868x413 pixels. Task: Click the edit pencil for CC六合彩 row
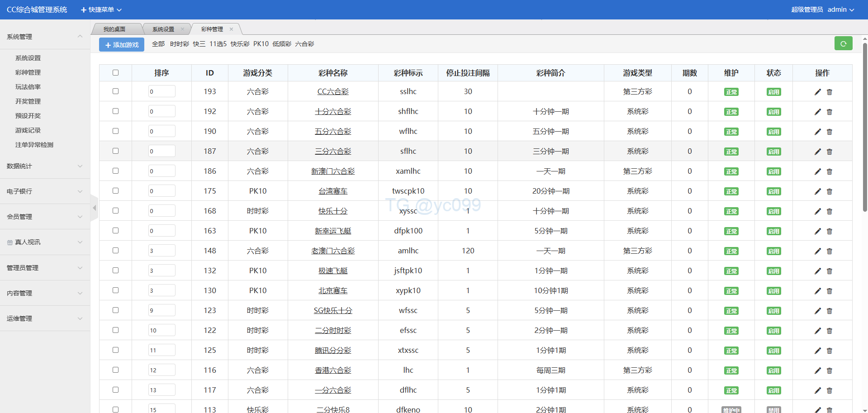pos(817,92)
